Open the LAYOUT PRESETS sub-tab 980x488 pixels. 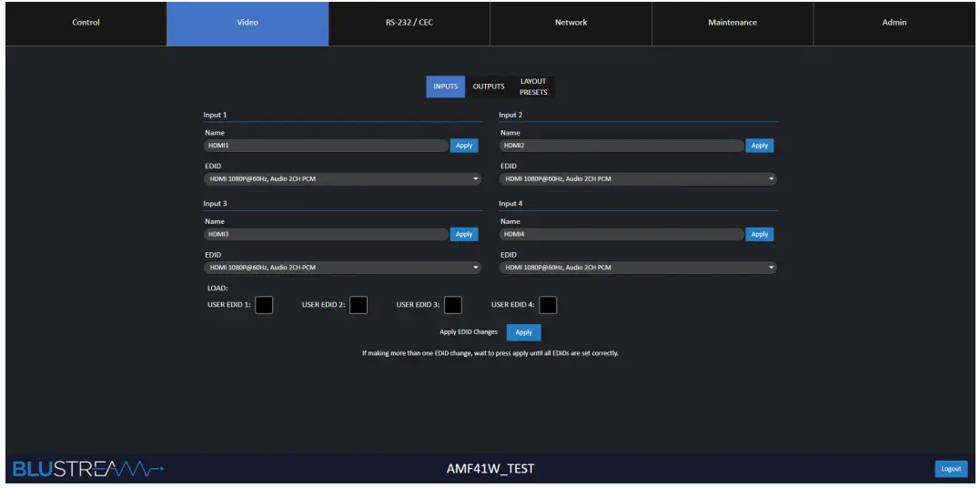point(533,87)
